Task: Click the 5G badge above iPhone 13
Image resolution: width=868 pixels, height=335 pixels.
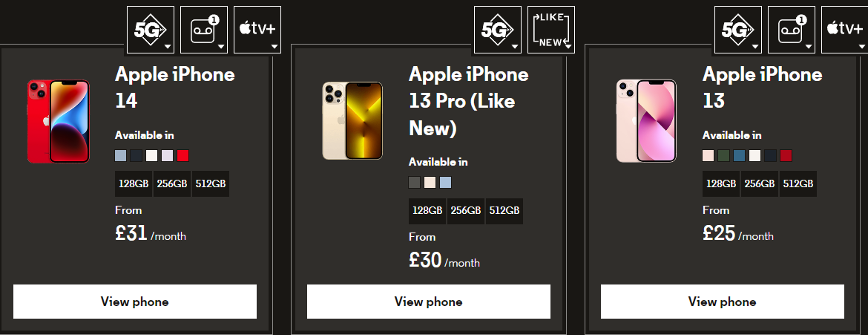Action: point(738,30)
